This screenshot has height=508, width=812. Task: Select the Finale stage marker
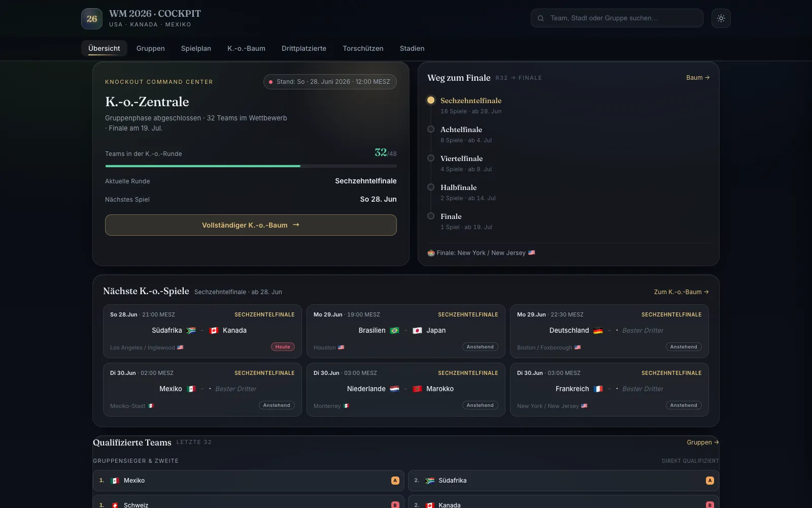[x=431, y=216]
